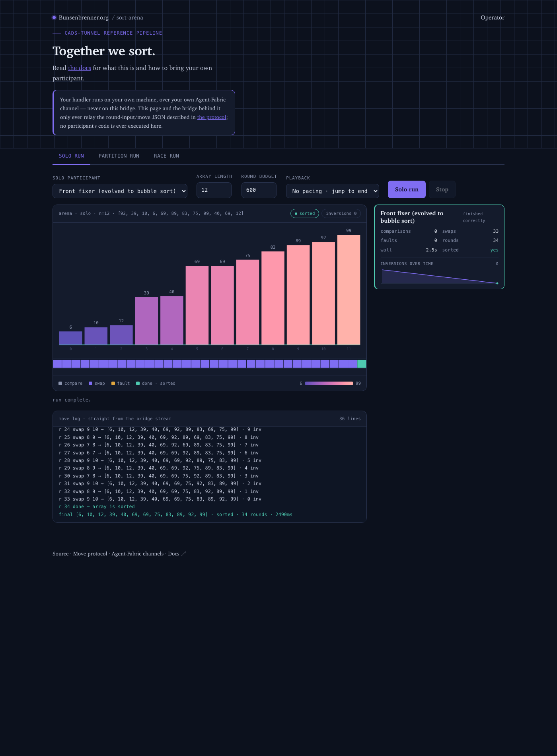Click the sort-arena breadcrumb

(x=130, y=18)
